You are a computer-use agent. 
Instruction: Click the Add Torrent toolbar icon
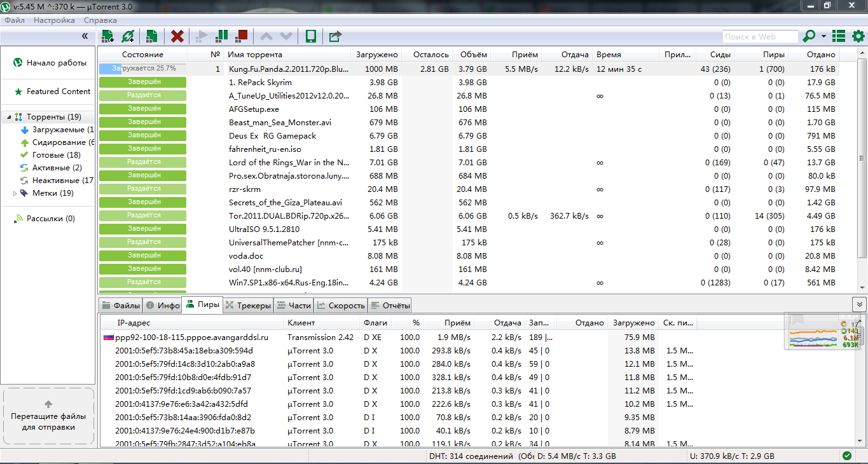coord(107,36)
